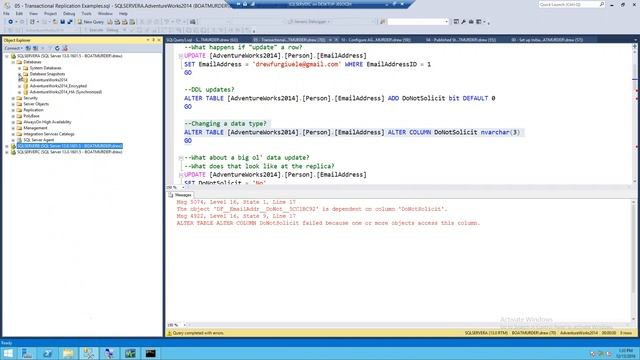Click the '--Changing a data type?' comment line
640x360 pixels.
coord(225,124)
